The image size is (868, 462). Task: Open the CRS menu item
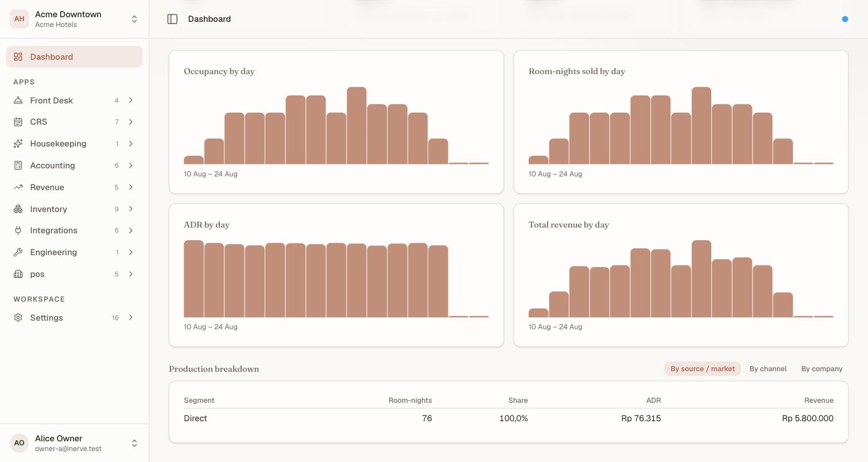75,122
